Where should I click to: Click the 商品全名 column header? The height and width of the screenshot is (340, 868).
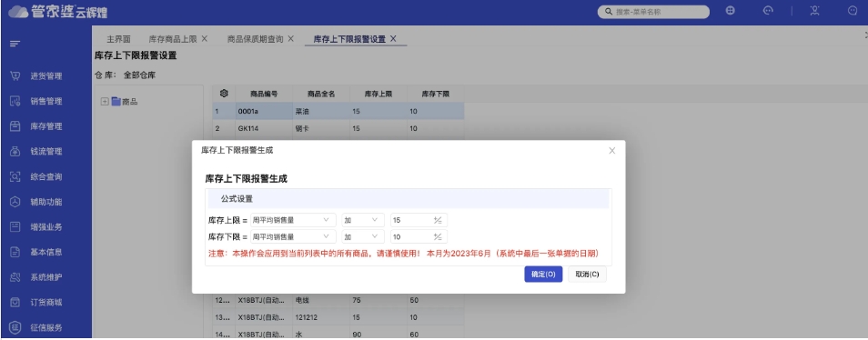321,94
